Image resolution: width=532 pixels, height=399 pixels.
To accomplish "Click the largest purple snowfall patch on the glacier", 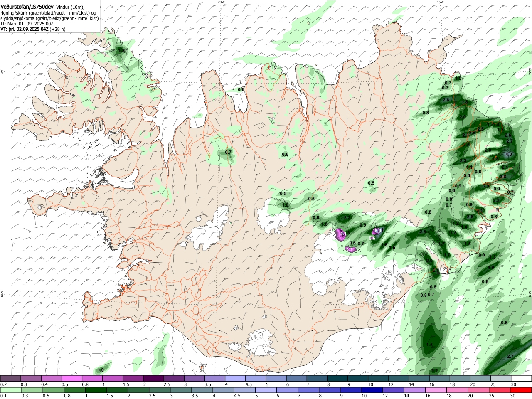I will (341, 234).
